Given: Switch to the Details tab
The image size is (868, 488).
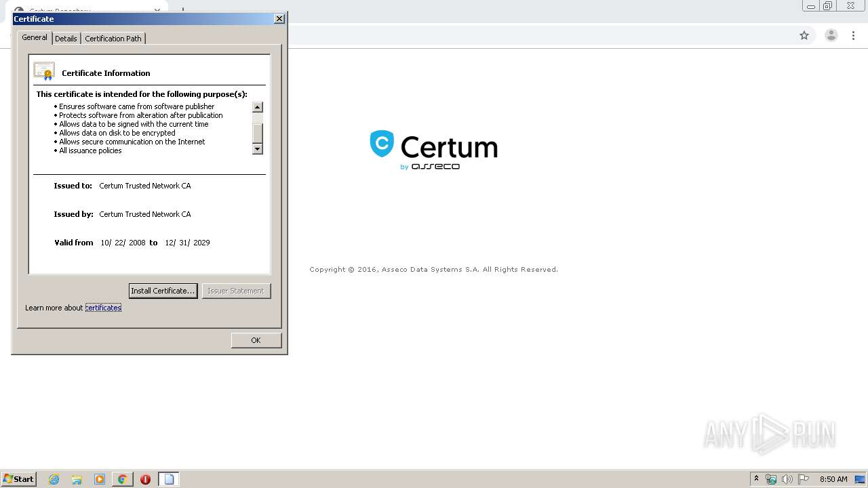Looking at the screenshot, I should tap(66, 39).
